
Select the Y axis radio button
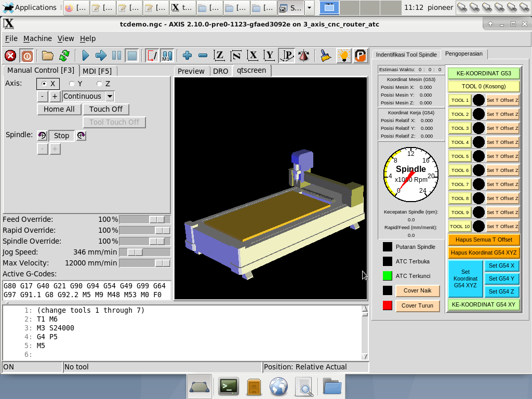[72, 84]
